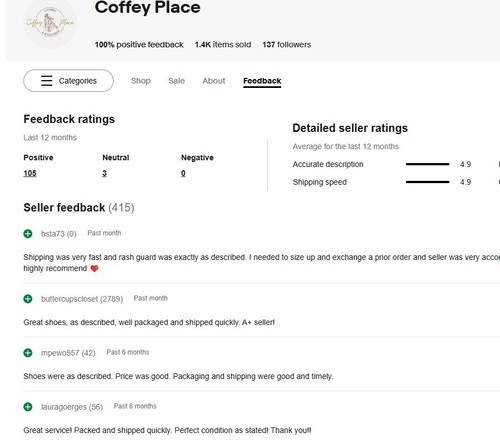Open buyer profile mpewo557

pos(60,353)
